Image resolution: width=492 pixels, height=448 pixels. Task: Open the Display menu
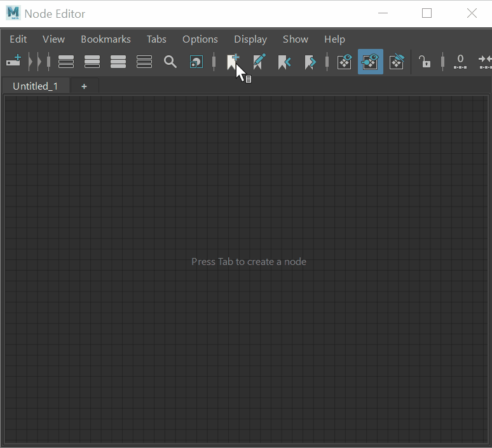(x=250, y=39)
